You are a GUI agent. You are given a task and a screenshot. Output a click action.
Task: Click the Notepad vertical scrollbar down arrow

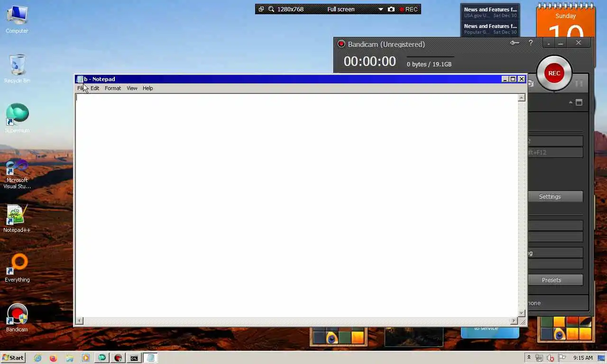coord(522,313)
